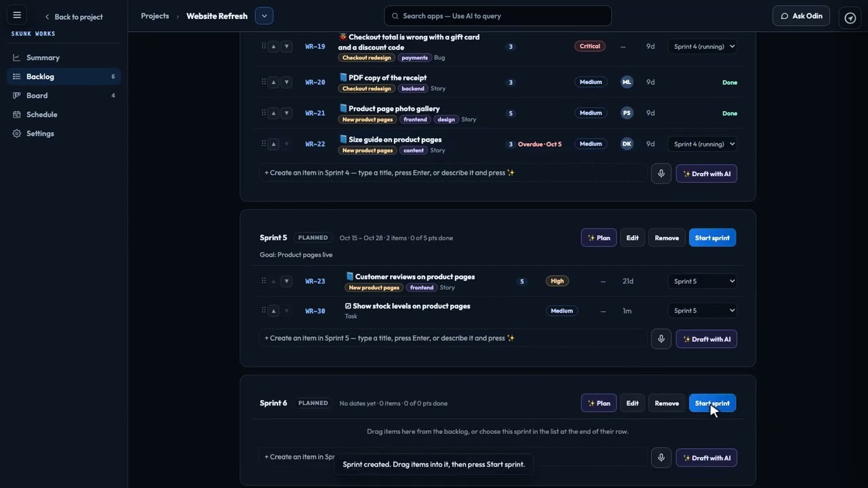868x488 pixels.
Task: Expand the Website Refresh project dropdown
Action: point(264,16)
